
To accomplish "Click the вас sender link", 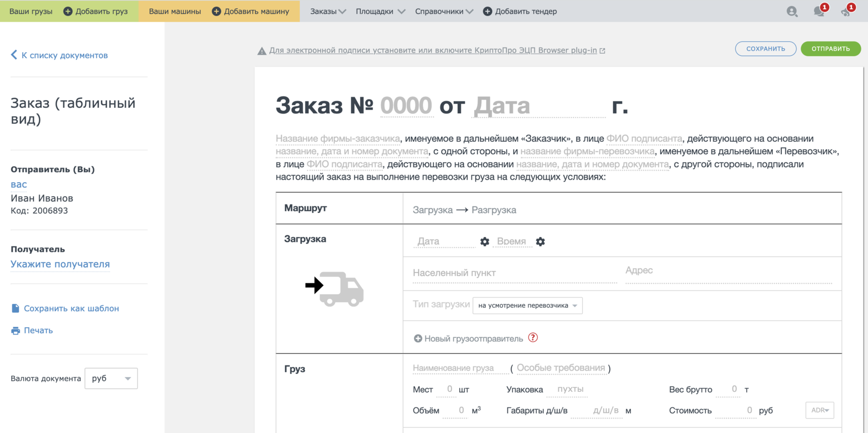I will [x=19, y=184].
